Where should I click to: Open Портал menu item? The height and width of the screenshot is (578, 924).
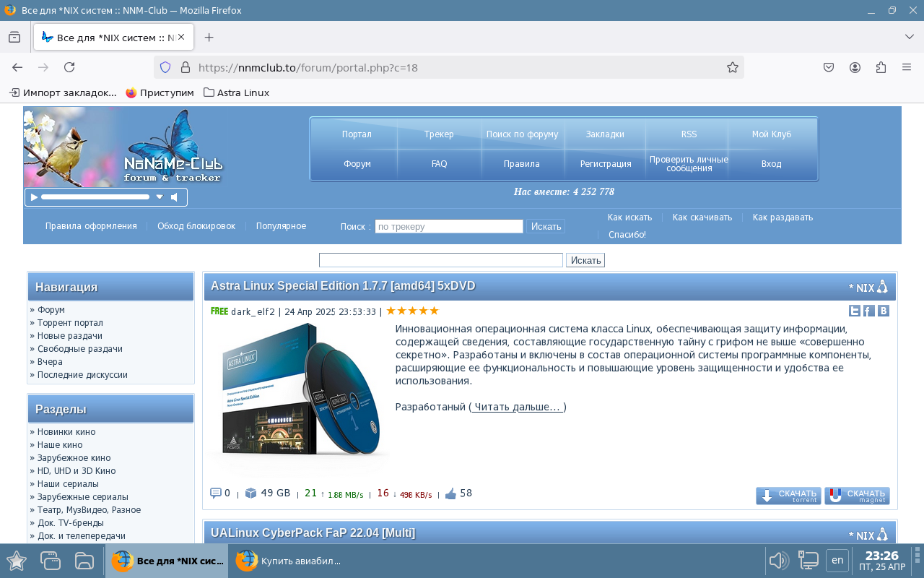pos(357,134)
